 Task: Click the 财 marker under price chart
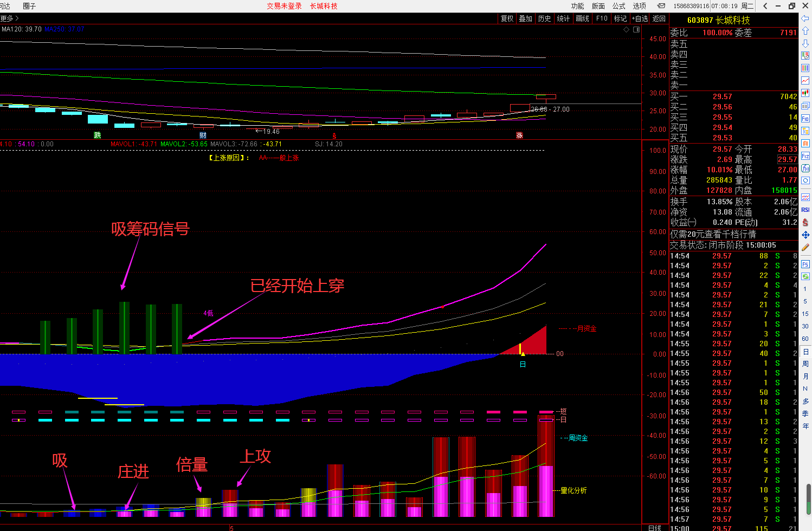coord(203,135)
